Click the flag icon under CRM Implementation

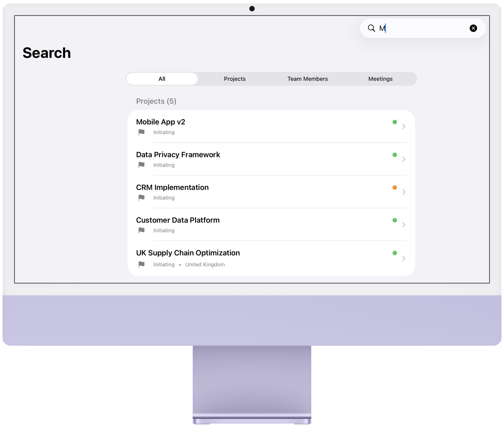click(141, 198)
